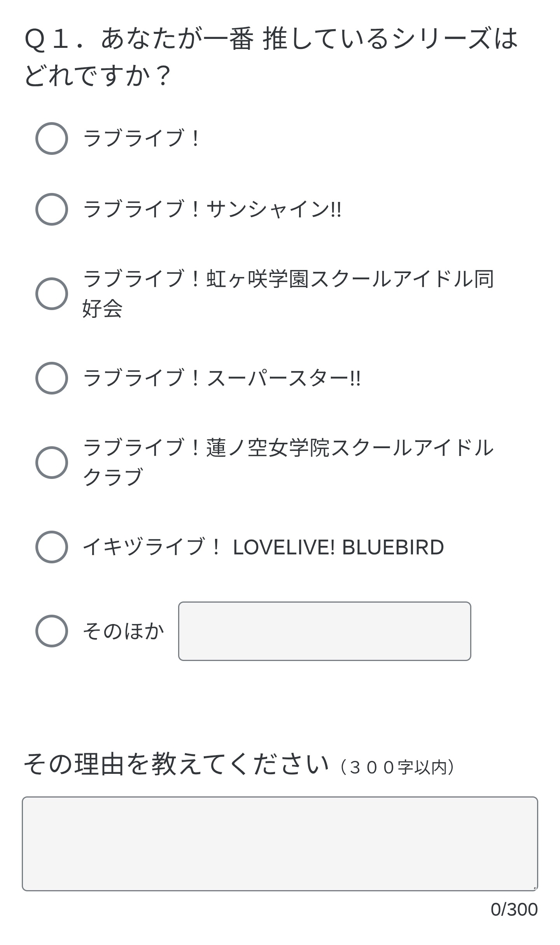Select 虹ヶ咲学園スクールアイドル同好会 radio button

pyautogui.click(x=52, y=294)
